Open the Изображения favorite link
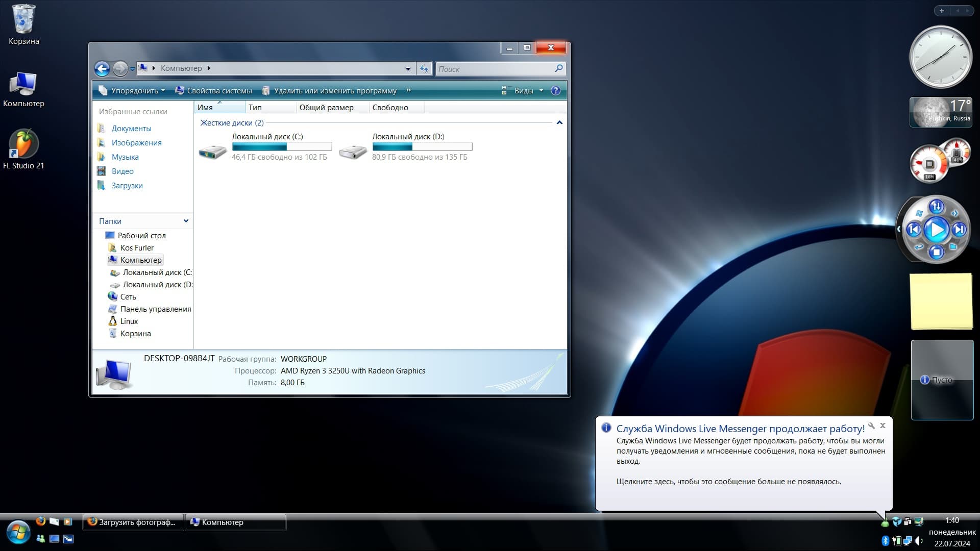Image resolution: width=980 pixels, height=551 pixels. pos(136,143)
